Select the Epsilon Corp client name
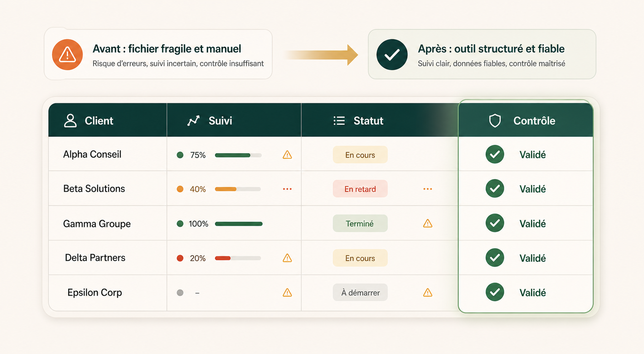This screenshot has height=354, width=644. pos(95,293)
